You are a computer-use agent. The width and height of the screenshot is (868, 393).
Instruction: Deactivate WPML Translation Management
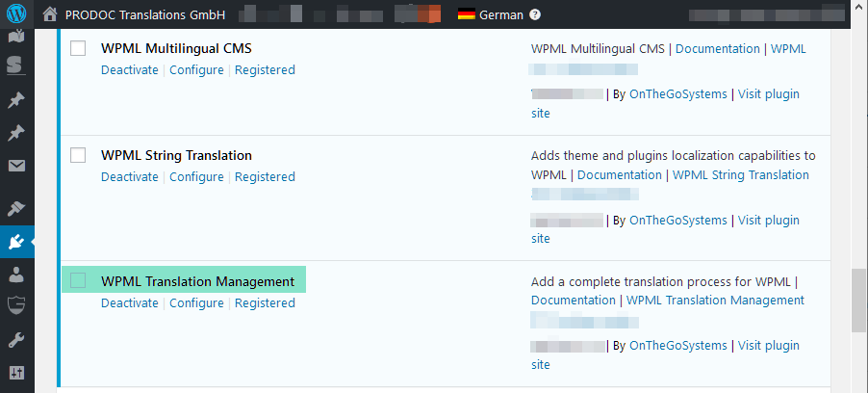pos(130,303)
